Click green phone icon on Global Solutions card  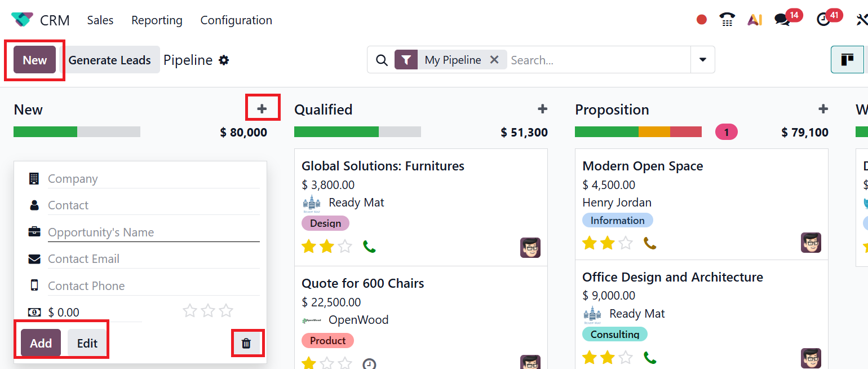[369, 247]
